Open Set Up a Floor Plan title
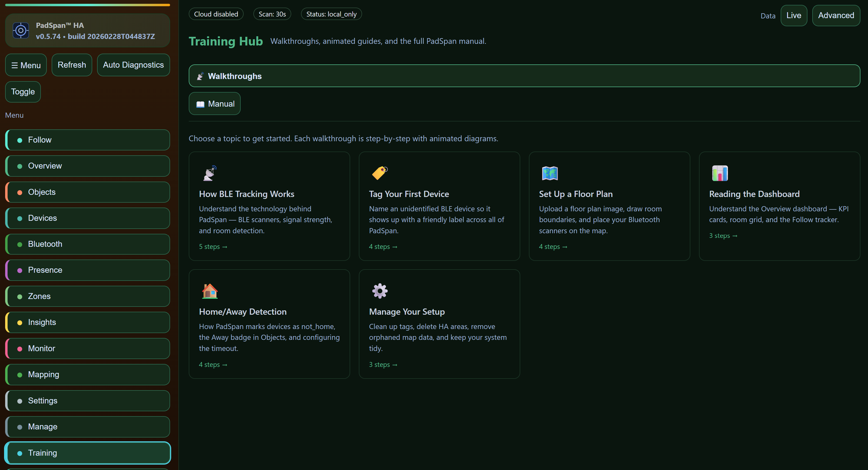This screenshot has width=868, height=470. 575,194
